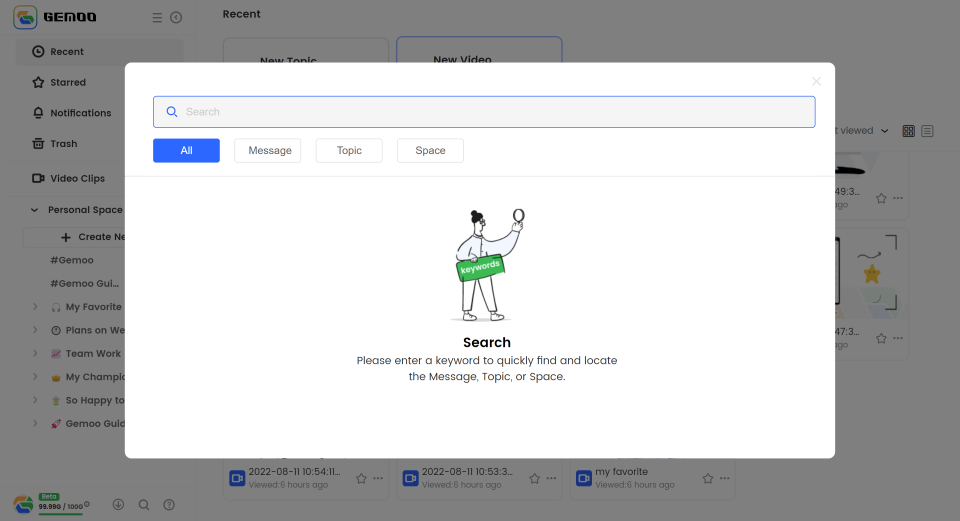Viewport: 960px width, 521px height.
Task: Open Recent in the sidebar
Action: click(x=99, y=52)
